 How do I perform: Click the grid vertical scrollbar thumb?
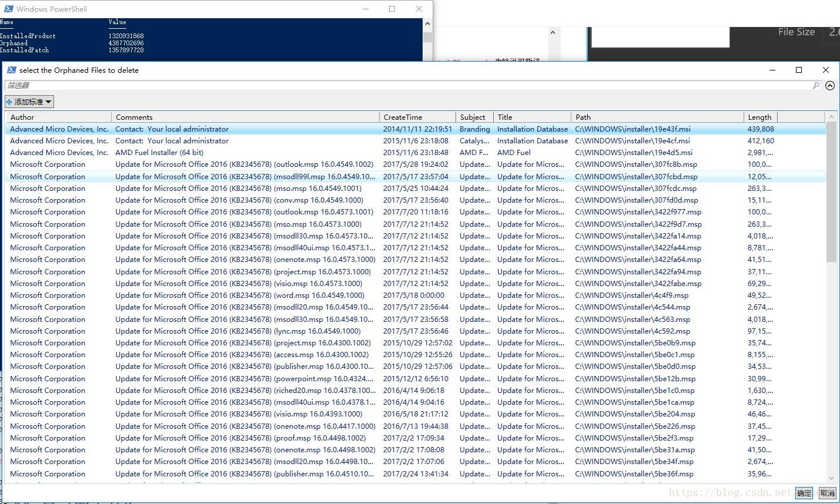[x=831, y=192]
